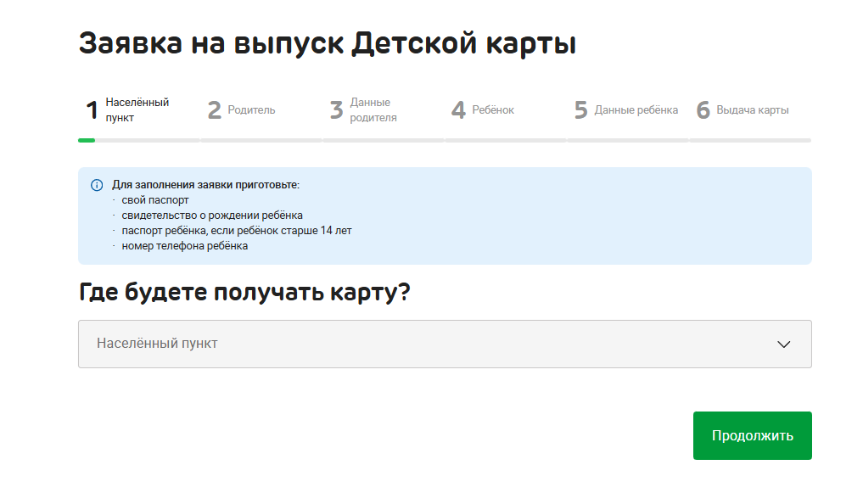Screen dimensions: 863x504
Task: Click the info icon in the blue notice
Action: pyautogui.click(x=97, y=185)
